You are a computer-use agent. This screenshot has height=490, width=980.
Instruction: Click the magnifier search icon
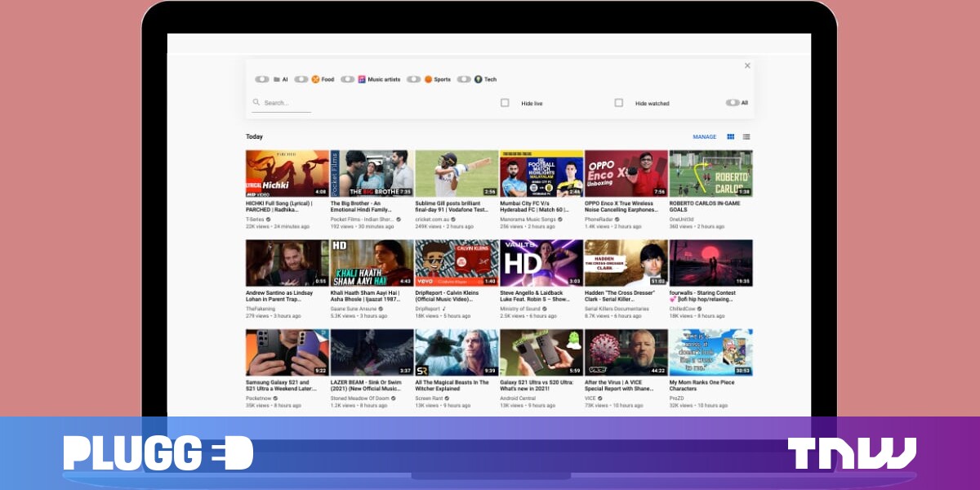pos(256,103)
